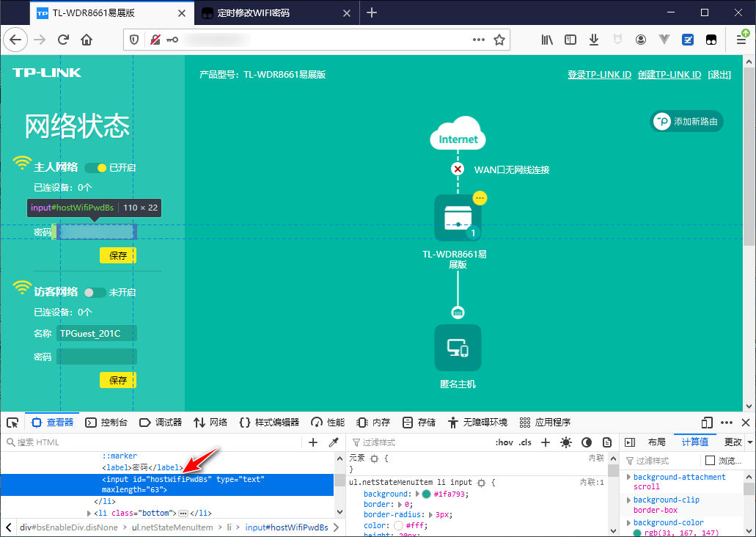The width and height of the screenshot is (756, 537).
Task: Click the #1fa793 background color swatch
Action: (x=426, y=494)
